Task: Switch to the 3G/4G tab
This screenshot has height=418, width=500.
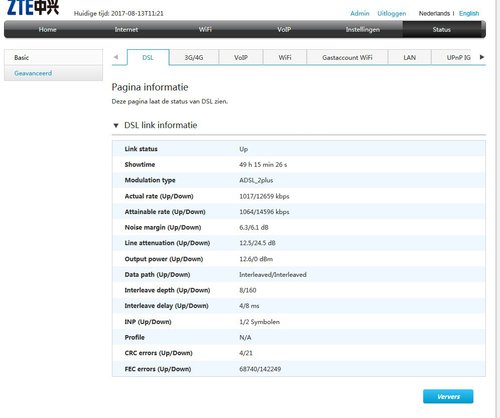Action: (x=194, y=57)
